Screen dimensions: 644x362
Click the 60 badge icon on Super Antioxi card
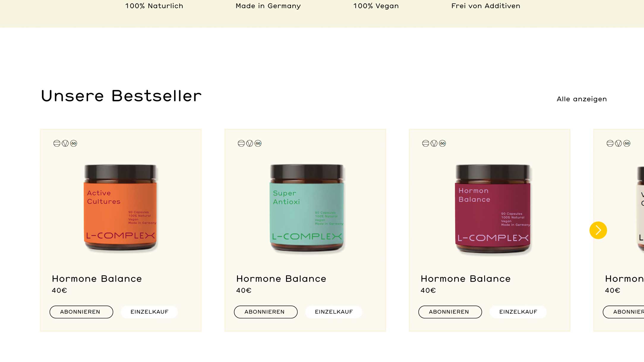pos(258,143)
